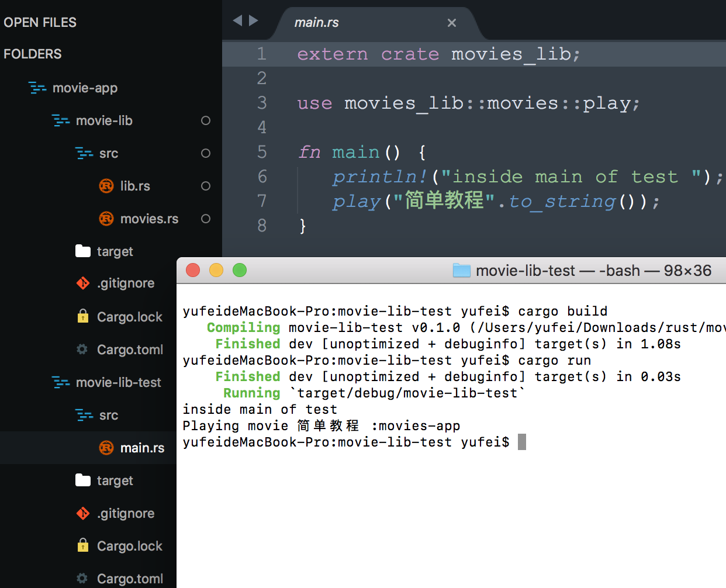Open Cargo.toml under movie-lib-test
The height and width of the screenshot is (588, 726).
pyautogui.click(x=130, y=579)
